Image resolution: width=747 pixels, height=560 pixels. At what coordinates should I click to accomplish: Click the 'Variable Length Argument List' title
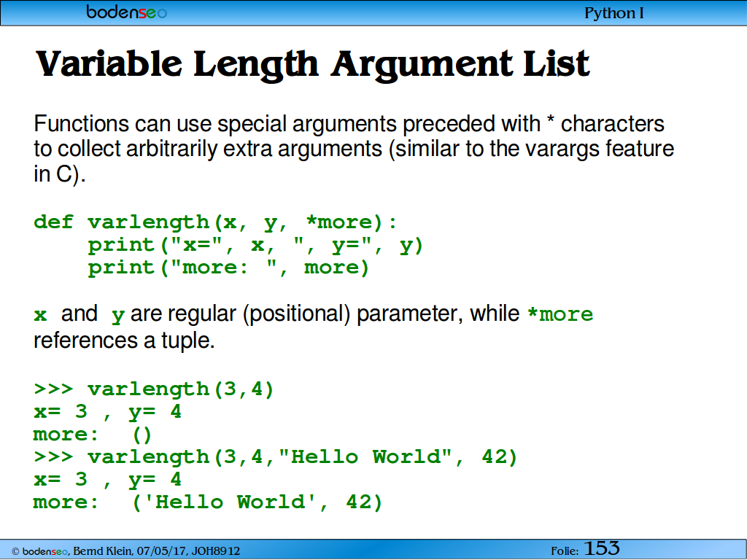click(313, 65)
